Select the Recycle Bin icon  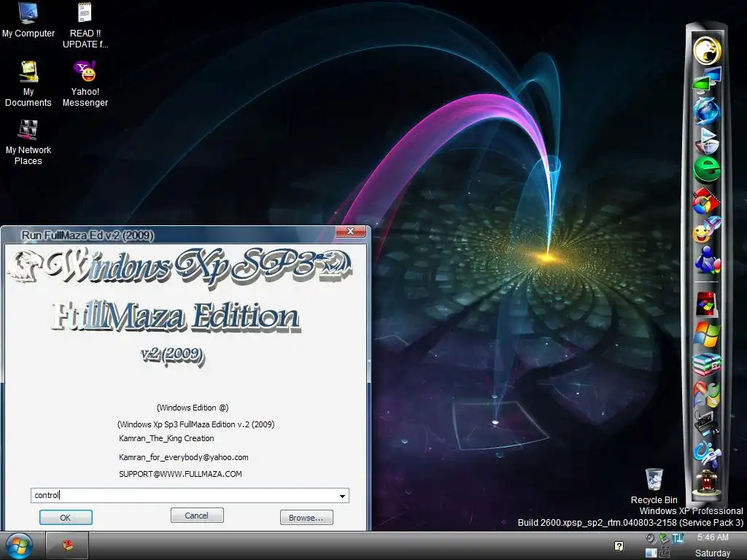coord(654,486)
